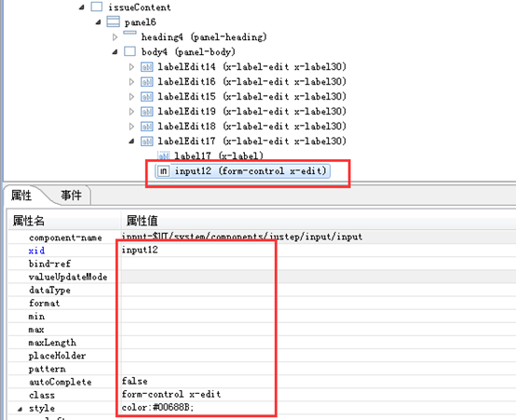
Task: Click the body4 panel-body icon
Action: click(x=129, y=51)
